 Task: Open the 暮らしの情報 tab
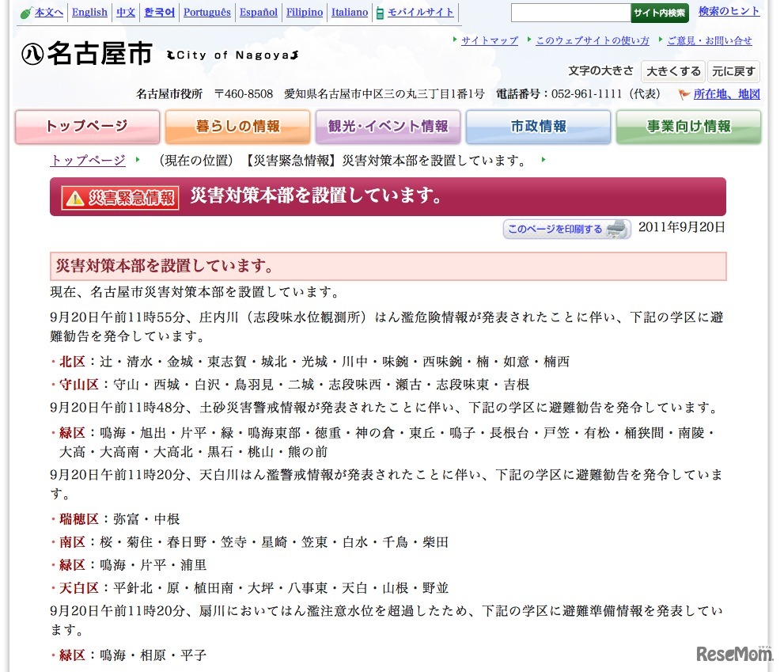237,126
